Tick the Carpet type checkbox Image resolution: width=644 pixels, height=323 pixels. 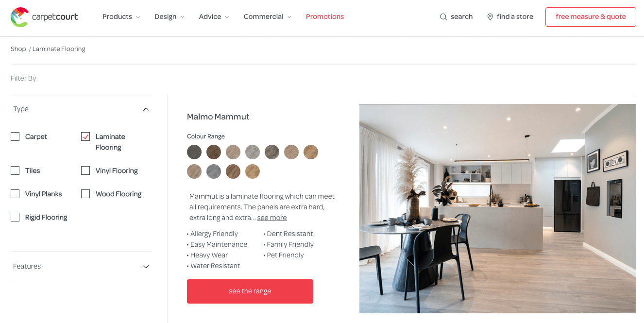[15, 136]
